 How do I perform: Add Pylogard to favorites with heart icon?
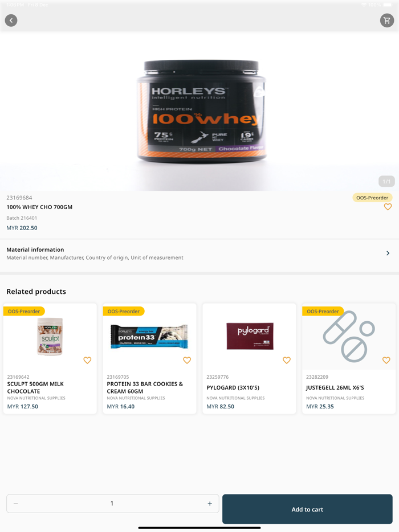[x=287, y=360]
